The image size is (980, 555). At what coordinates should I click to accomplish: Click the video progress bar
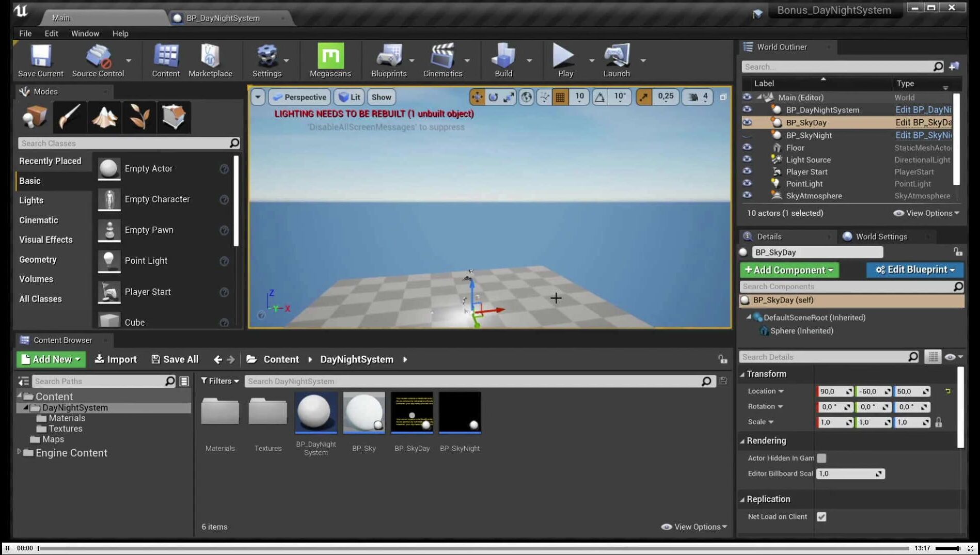pyautogui.click(x=473, y=548)
